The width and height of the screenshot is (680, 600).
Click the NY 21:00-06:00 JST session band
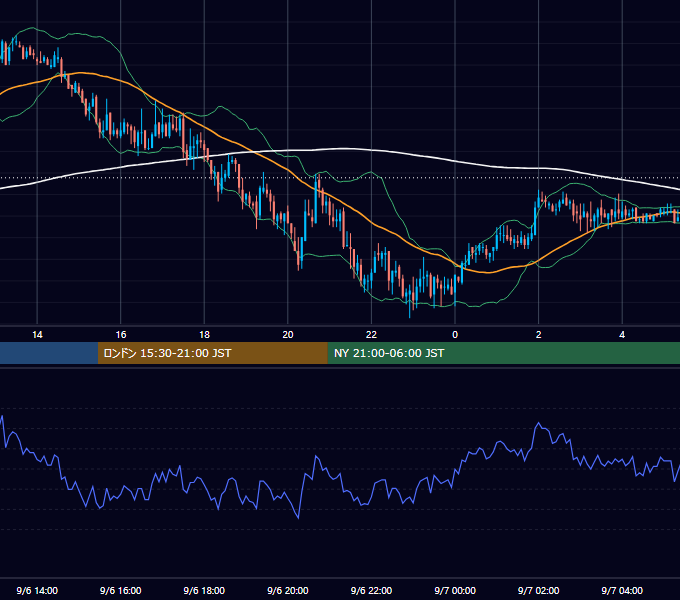pos(503,353)
